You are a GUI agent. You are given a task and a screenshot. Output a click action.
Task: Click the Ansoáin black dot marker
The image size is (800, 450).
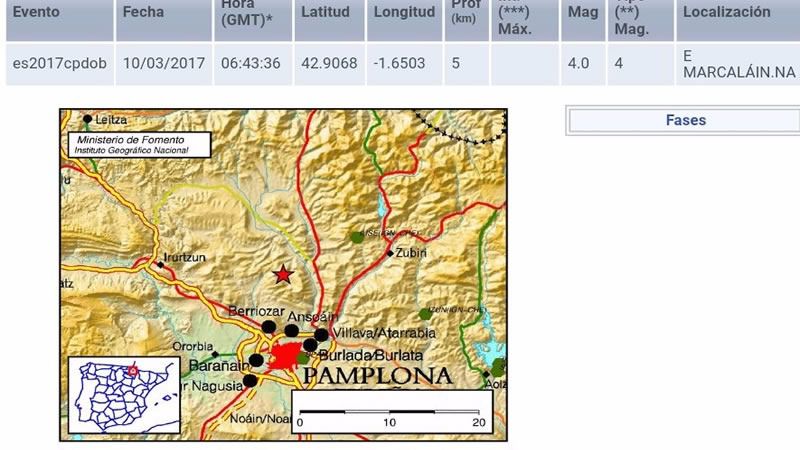click(291, 330)
